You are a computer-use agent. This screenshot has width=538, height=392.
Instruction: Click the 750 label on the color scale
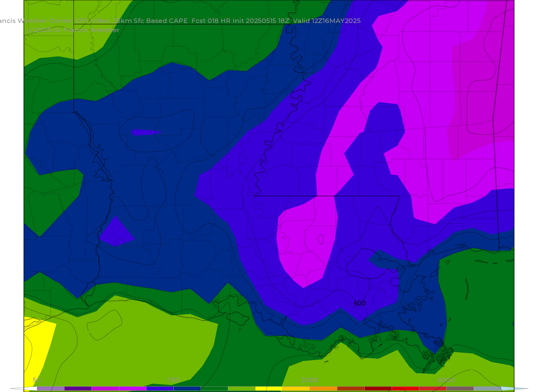173,380
